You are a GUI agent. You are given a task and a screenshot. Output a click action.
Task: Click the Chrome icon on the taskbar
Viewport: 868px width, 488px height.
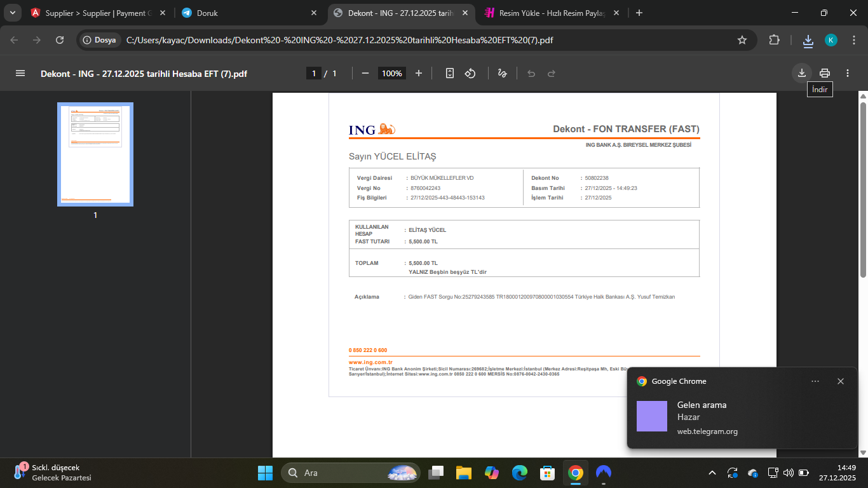[x=576, y=473]
